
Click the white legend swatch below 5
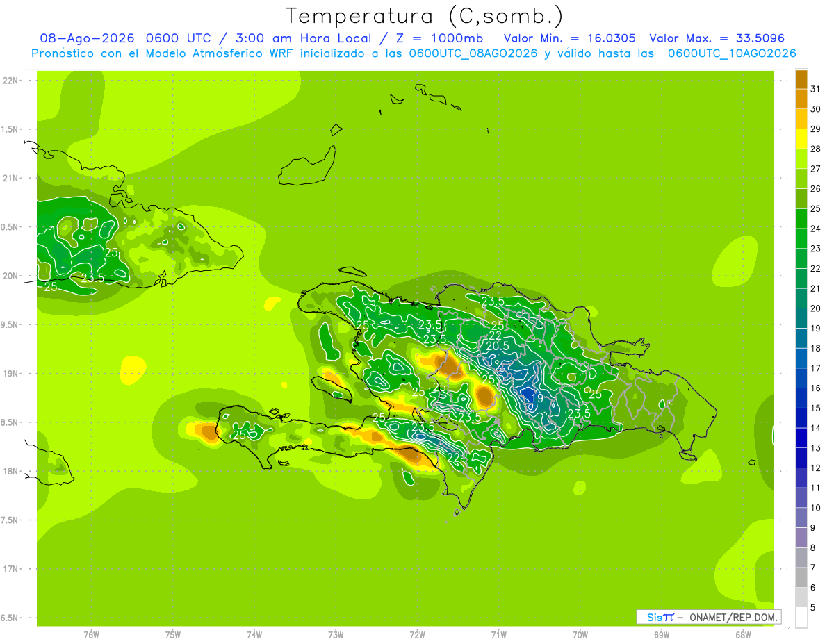pyautogui.click(x=801, y=618)
